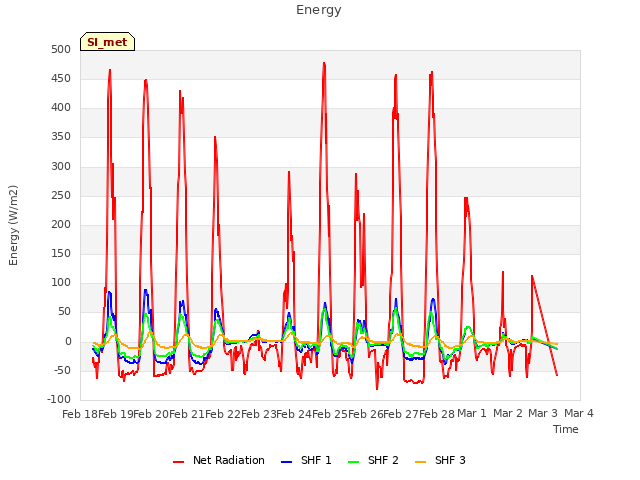Click the 300 y-axis tick label
This screenshot has height=480, width=640.
[61, 167]
